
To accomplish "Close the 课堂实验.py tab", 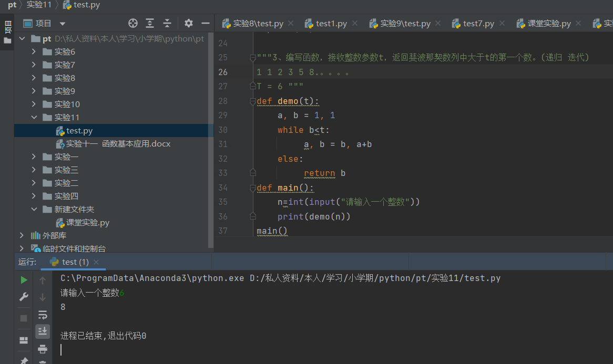I will [578, 24].
